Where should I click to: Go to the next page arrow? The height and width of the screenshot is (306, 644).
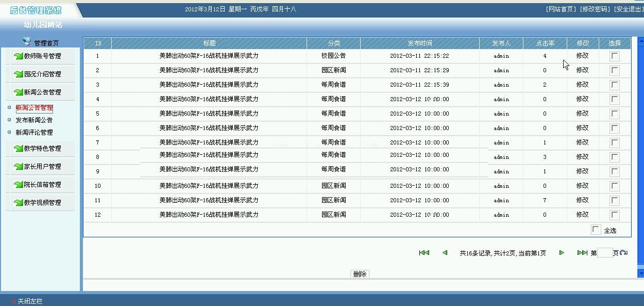(x=562, y=253)
